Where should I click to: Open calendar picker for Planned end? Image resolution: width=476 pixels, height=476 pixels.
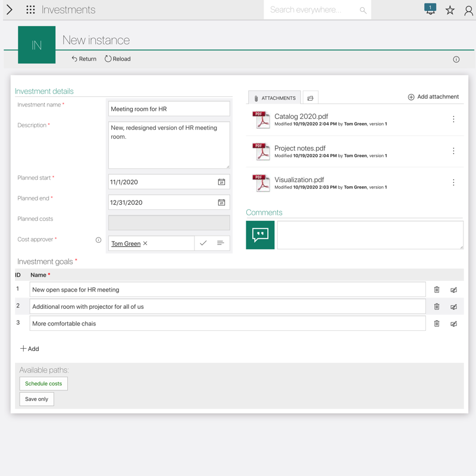(221, 203)
